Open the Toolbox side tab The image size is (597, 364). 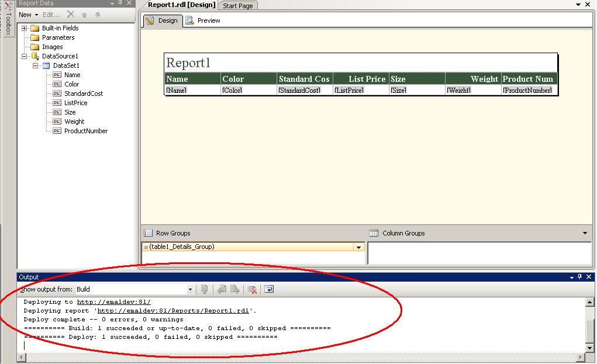8,18
